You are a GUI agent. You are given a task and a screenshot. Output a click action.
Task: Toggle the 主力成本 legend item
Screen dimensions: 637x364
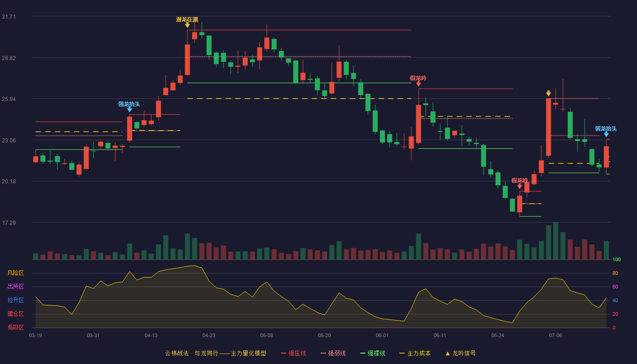tap(415, 353)
